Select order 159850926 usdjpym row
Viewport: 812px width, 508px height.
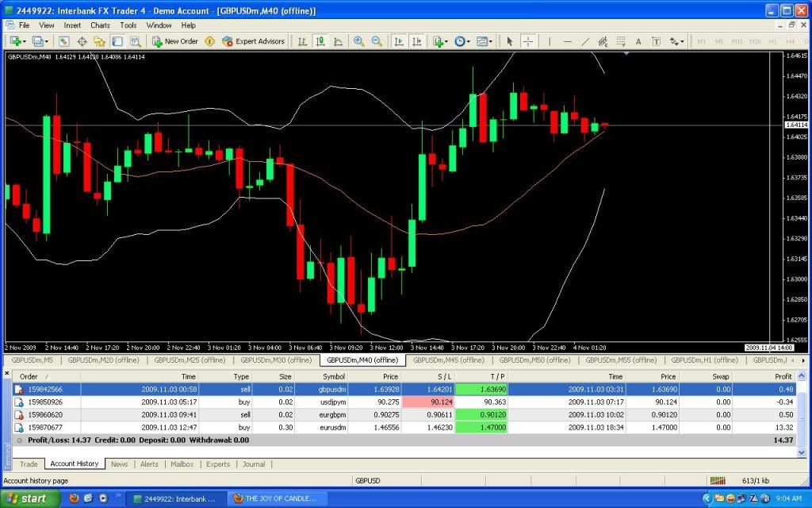coord(404,402)
